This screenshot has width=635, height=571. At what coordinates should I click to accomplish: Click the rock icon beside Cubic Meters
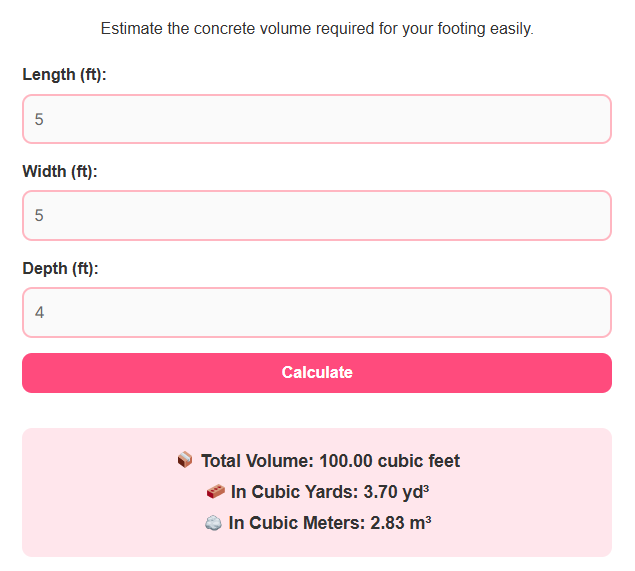pos(213,523)
